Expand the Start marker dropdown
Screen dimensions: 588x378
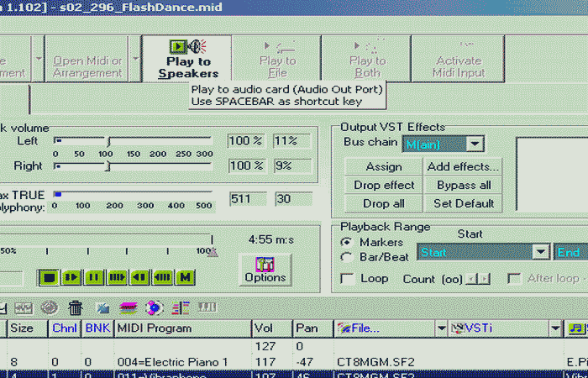click(540, 252)
